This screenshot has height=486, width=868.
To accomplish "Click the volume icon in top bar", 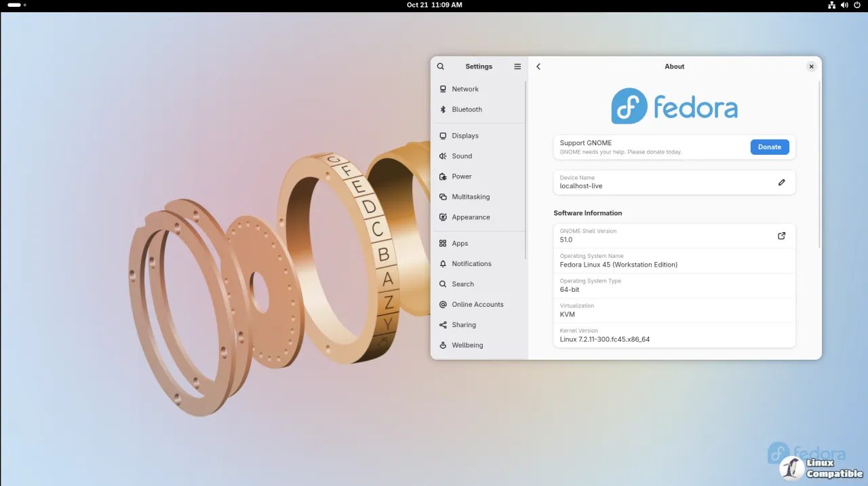I will 844,5.
